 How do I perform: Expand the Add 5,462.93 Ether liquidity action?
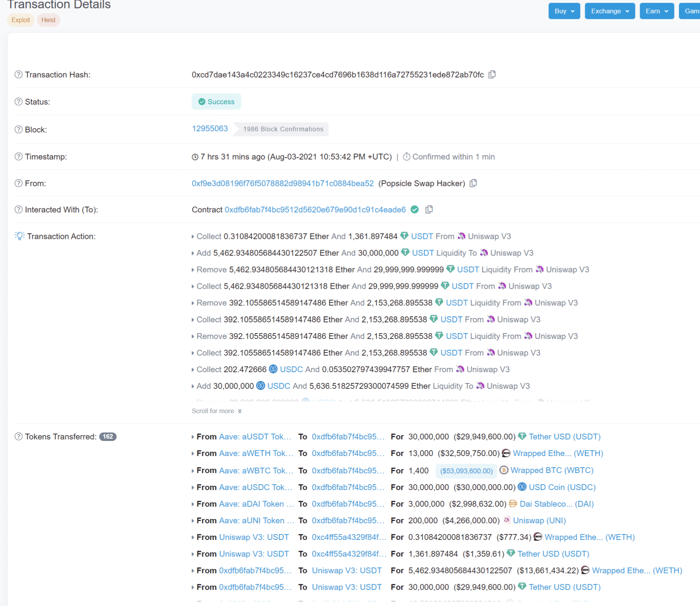[x=193, y=253]
